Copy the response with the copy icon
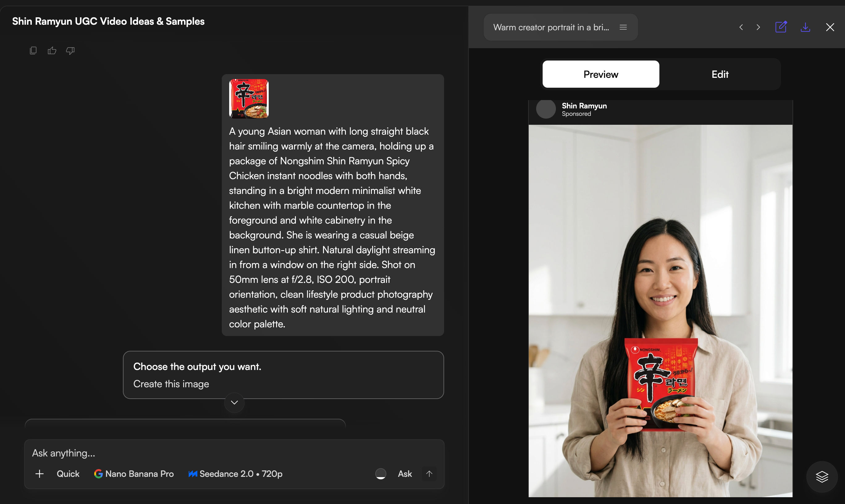The width and height of the screenshot is (845, 504). point(33,51)
